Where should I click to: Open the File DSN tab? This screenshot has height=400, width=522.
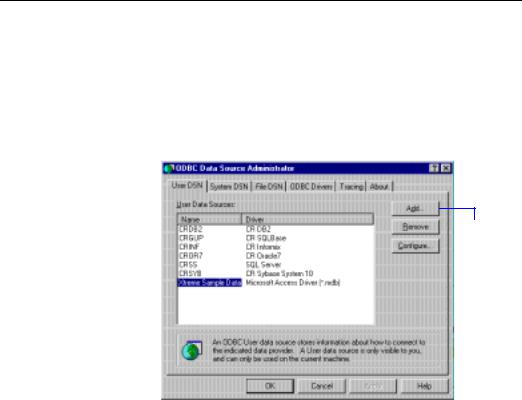[x=269, y=187]
